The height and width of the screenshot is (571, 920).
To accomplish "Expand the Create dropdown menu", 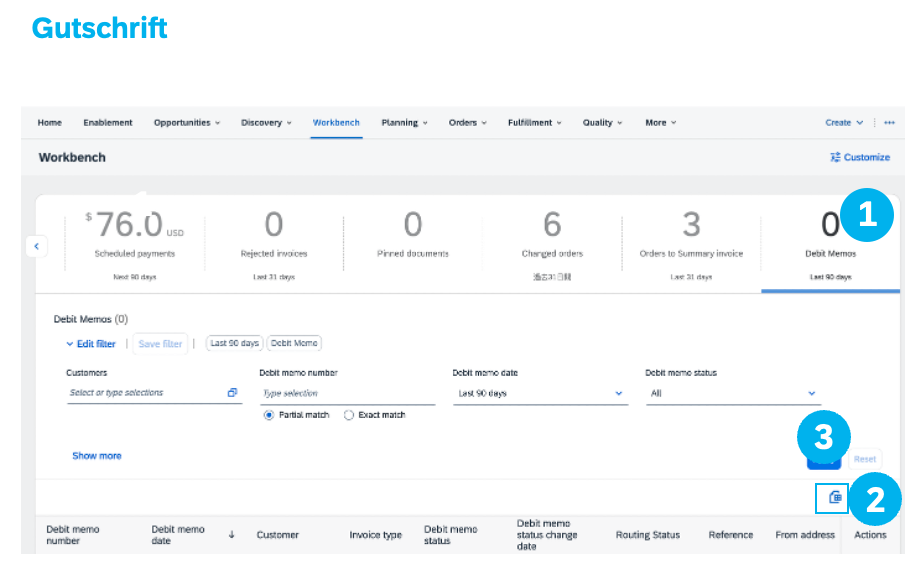I will click(844, 123).
